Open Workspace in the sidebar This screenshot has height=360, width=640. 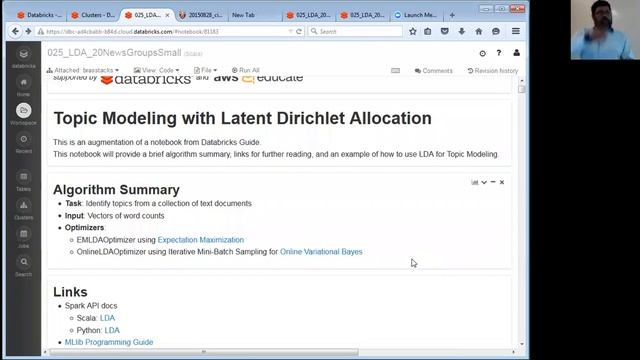(24, 114)
